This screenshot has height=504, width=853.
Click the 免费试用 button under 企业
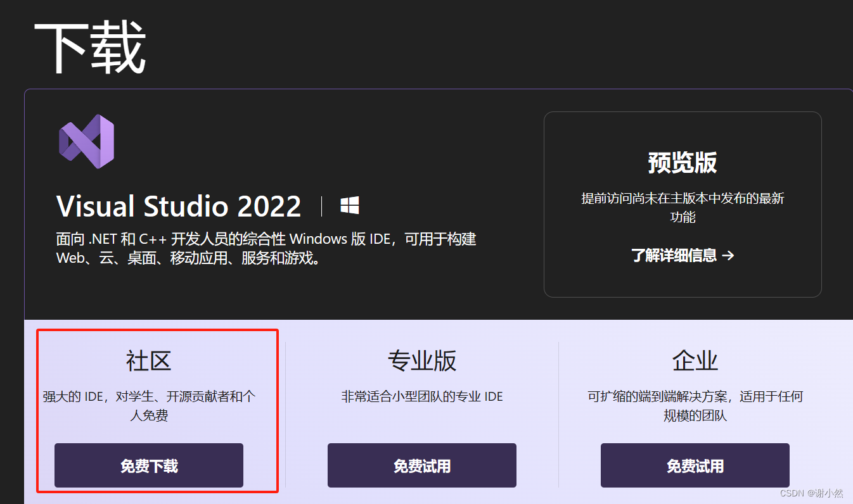click(695, 465)
